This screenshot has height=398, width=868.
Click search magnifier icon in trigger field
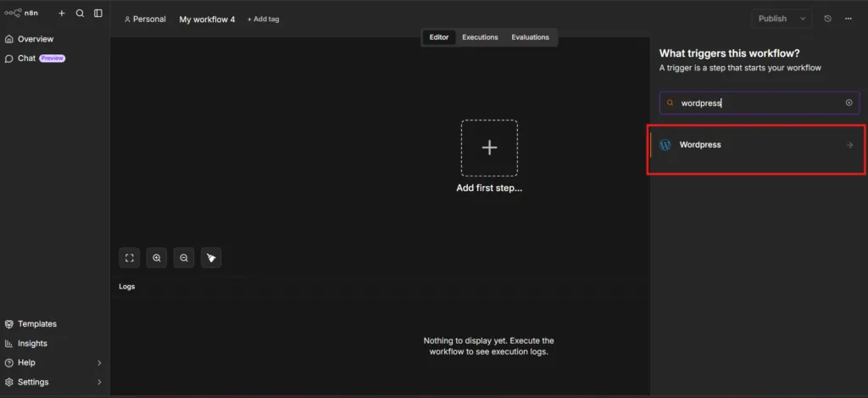click(670, 103)
